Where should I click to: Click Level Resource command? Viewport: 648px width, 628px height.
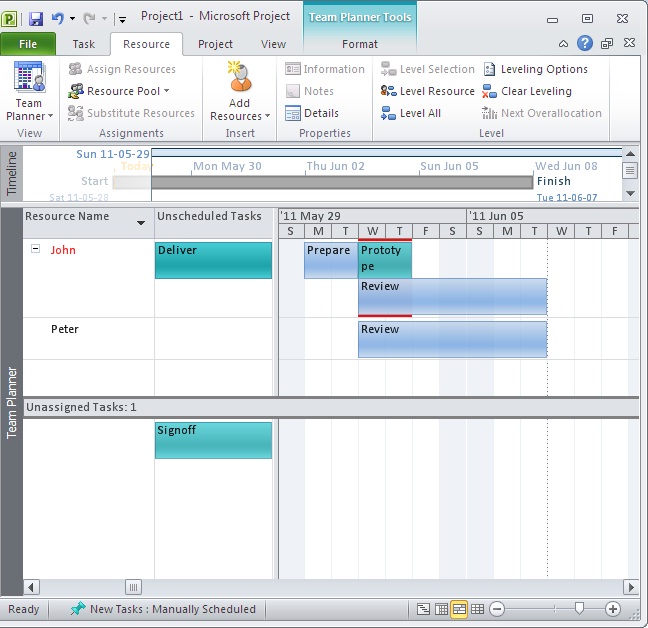tap(428, 91)
